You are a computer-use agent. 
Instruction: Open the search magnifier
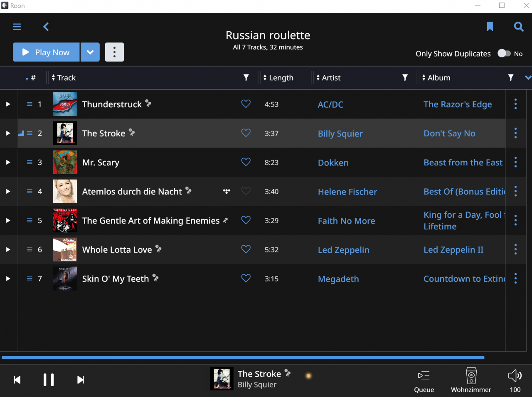(519, 27)
